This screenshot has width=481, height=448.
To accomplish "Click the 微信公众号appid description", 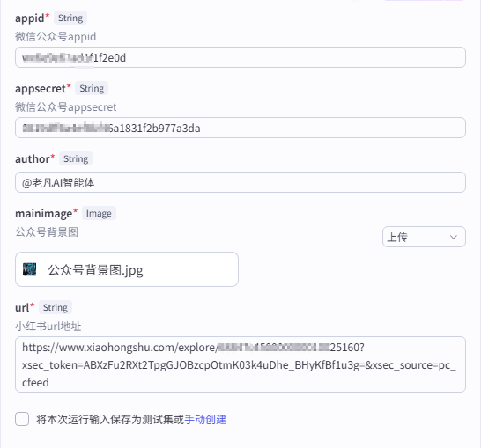I will (55, 37).
